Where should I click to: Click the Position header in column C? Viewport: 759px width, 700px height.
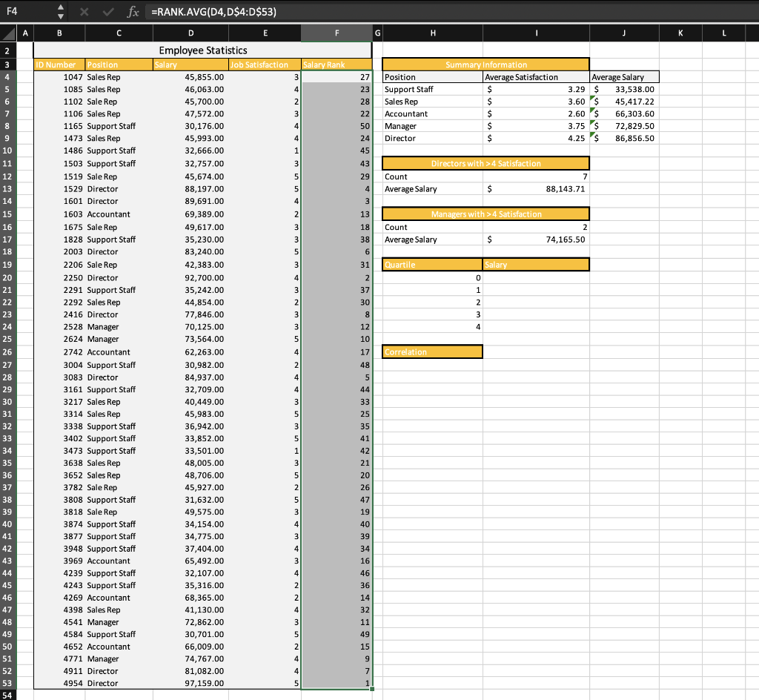[x=119, y=65]
